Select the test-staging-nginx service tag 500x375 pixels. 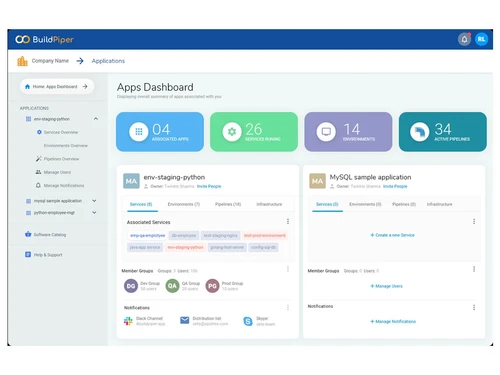(x=220, y=235)
